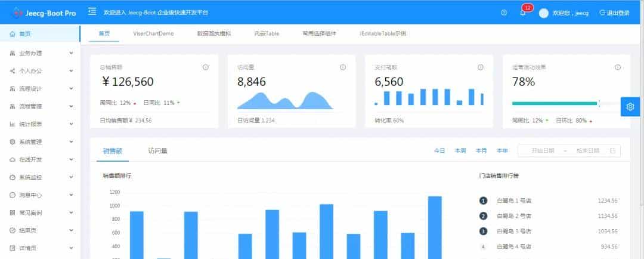The width and height of the screenshot is (644, 259).
Task: Expand the 系统管理 sidebar menu chevron
Action: click(71, 142)
